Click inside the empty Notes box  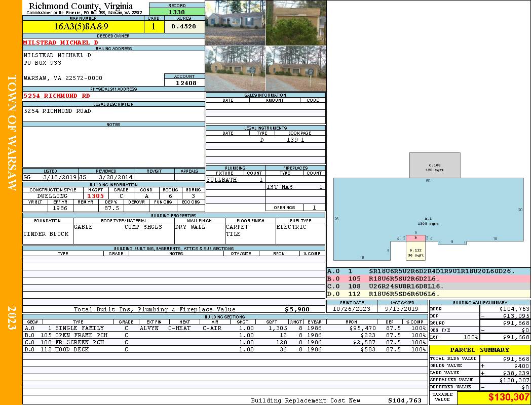click(113, 147)
